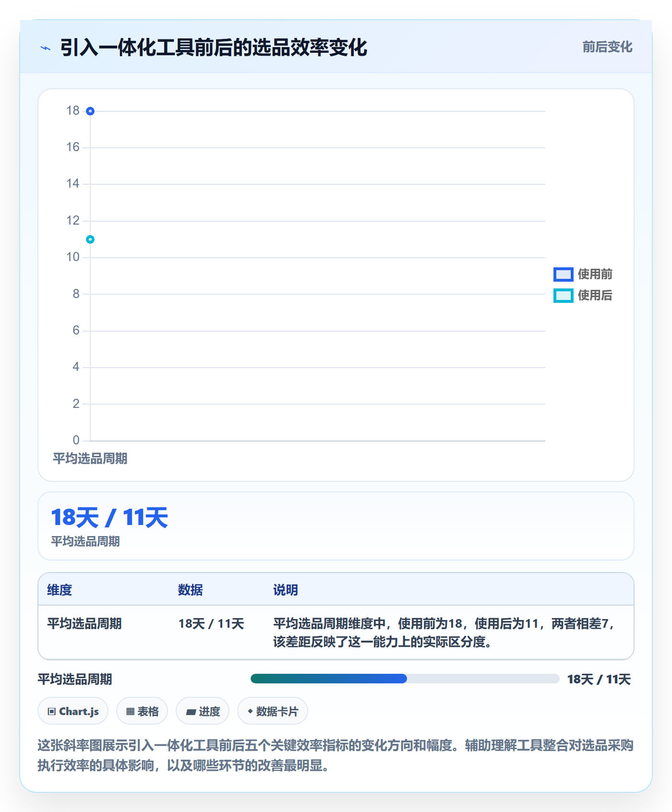
Task: Click the y-axis tick label 10
Action: click(73, 257)
